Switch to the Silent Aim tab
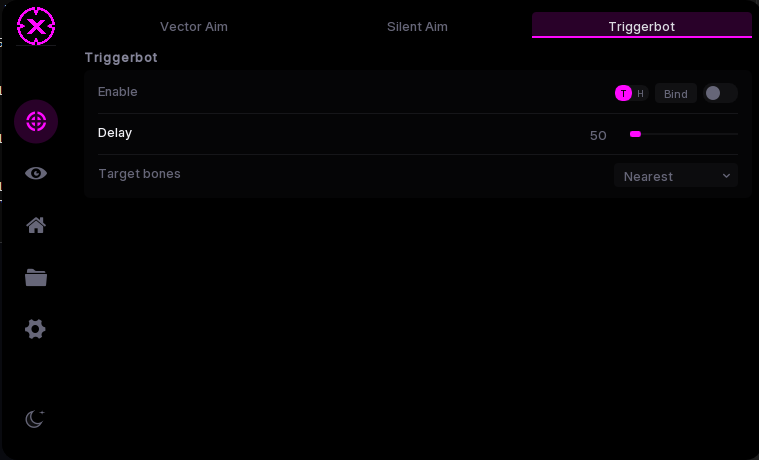The width and height of the screenshot is (759, 460). 417,27
